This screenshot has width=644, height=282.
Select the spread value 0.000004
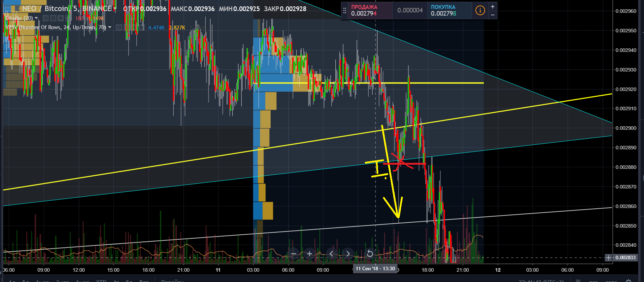[x=410, y=10]
